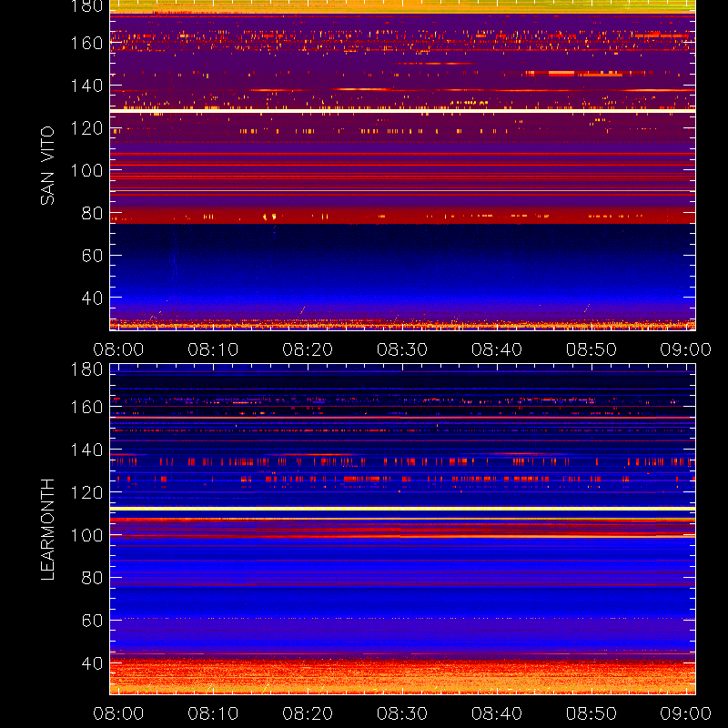728x728 pixels.
Task: Pick the 160 frequency label on Learmonth plot
Action: click(86, 407)
